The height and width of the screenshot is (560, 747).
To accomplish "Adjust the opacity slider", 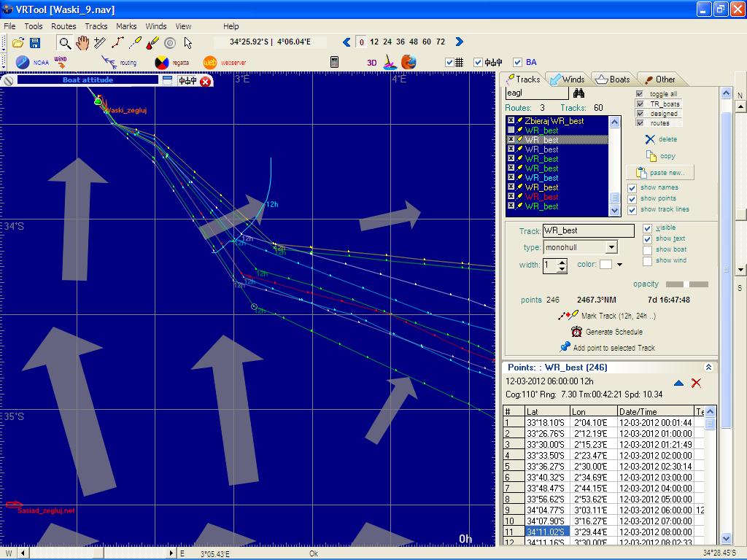I will pyautogui.click(x=686, y=284).
